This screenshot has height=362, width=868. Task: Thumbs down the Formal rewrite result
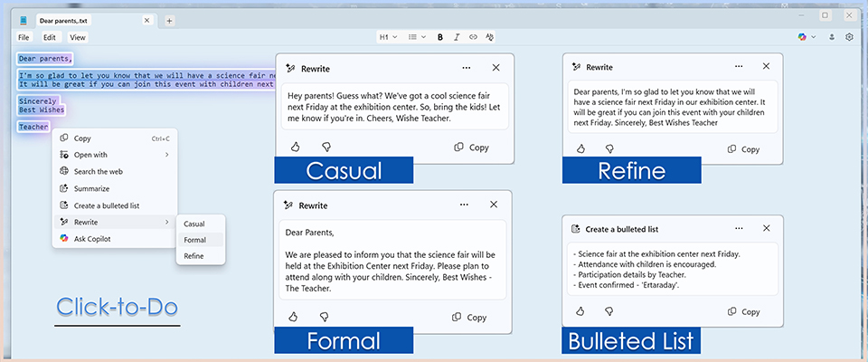325,317
